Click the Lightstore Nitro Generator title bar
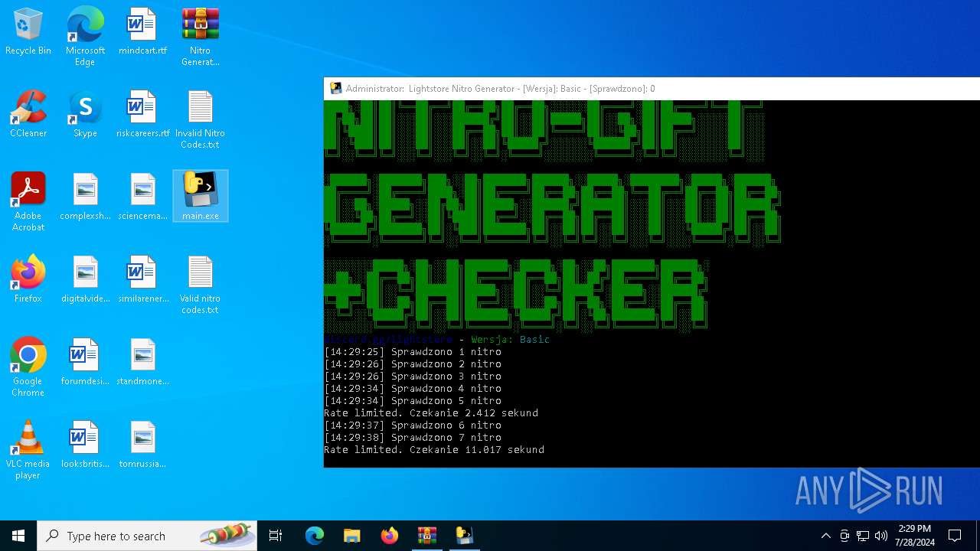Screen dimensions: 980x551 coord(652,89)
